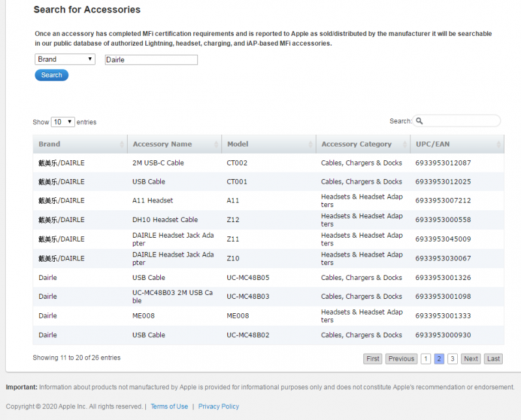Click the blue Search button
The height and width of the screenshot is (420, 521).
(x=51, y=75)
